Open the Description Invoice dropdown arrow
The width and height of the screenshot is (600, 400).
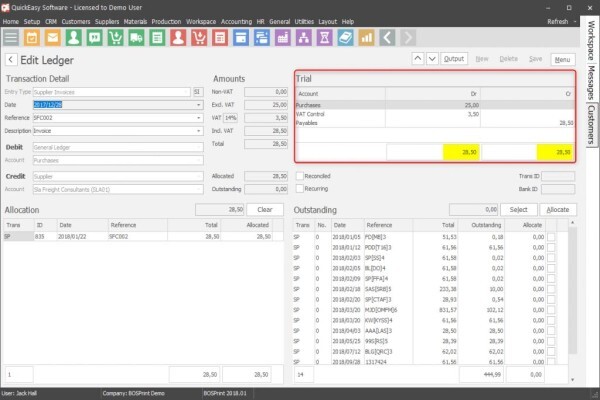point(199,131)
